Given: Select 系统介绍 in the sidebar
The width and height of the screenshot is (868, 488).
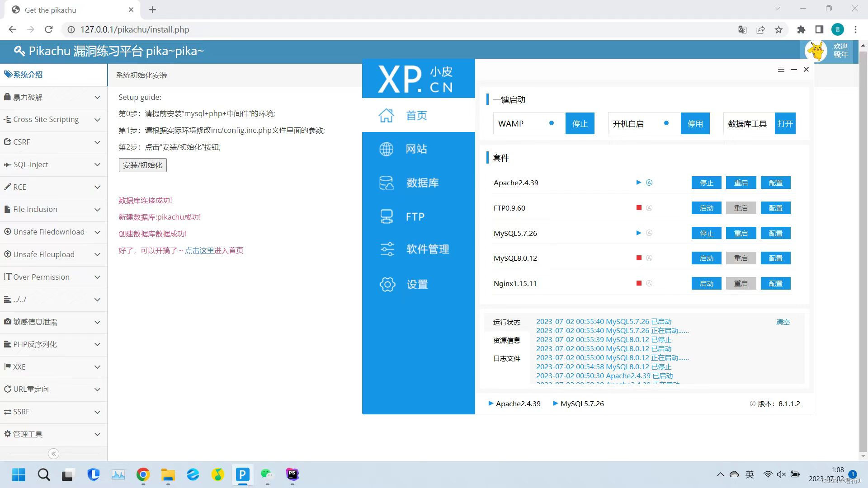Looking at the screenshot, I should click(x=53, y=75).
